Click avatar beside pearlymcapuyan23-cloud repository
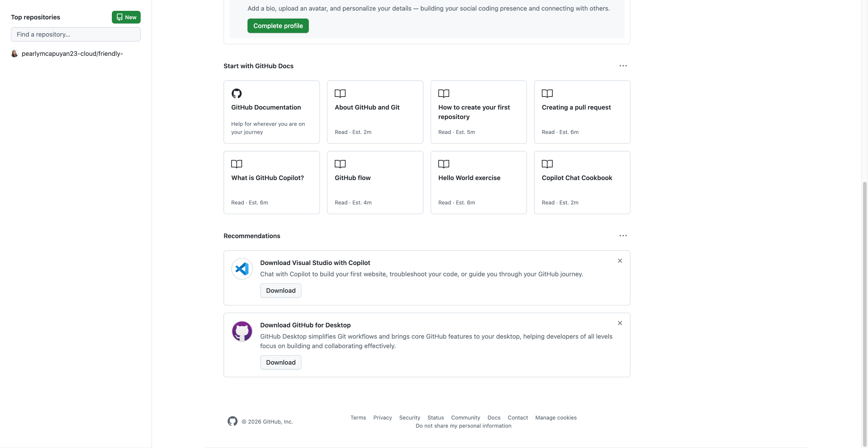Screen dimensions: 868x448 point(15,54)
